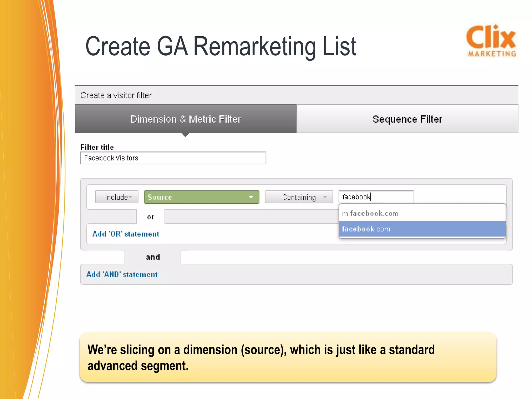532x399 pixels.
Task: Click the Clix Marketing logo
Action: click(491, 41)
